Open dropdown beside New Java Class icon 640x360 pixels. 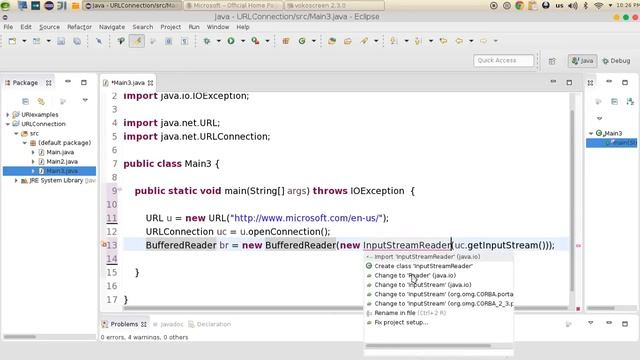click(x=313, y=41)
